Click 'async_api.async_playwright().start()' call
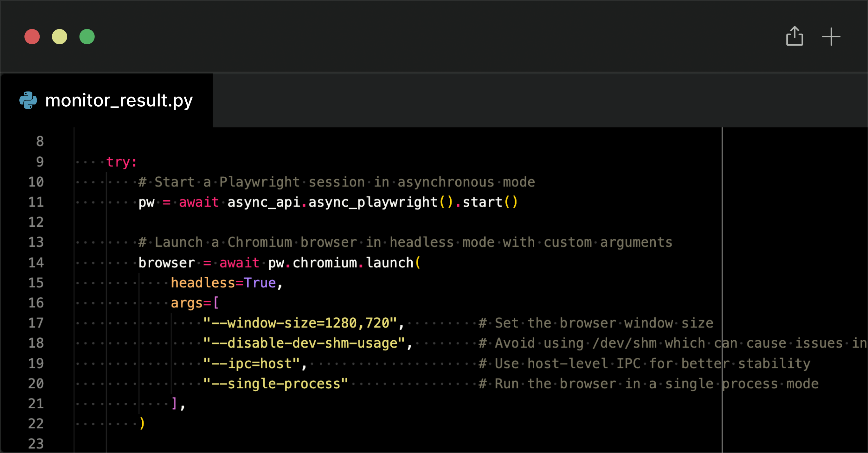 (x=372, y=202)
